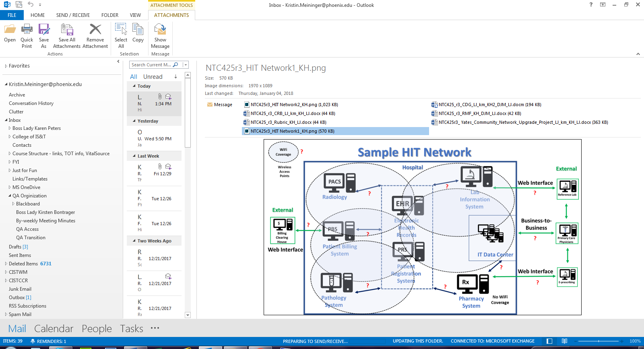The width and height of the screenshot is (644, 349).
Task: Open the FILE tab
Action: tap(12, 15)
